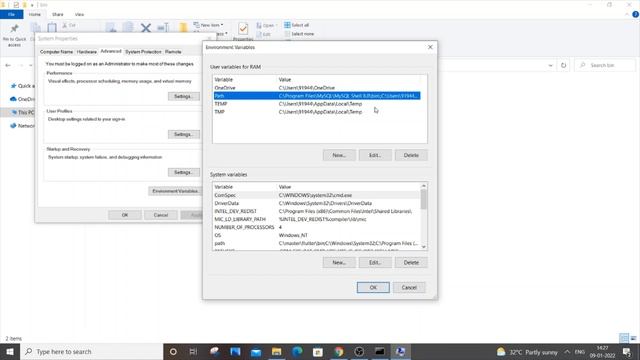Open Quick Access Toolbar customize dropdown
The image size is (640, 360).
point(32,5)
